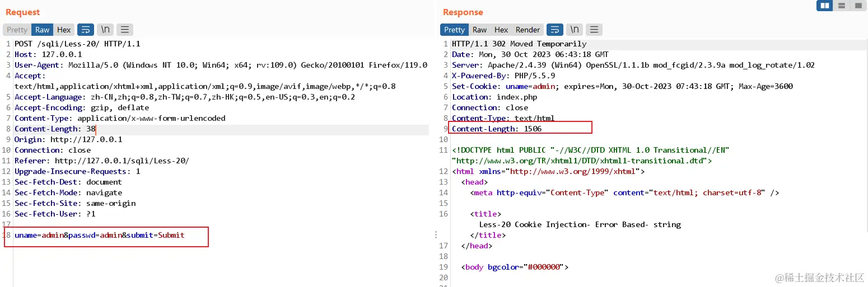Click the Server: Apache/2.4.39 header line
868x287 pixels.
click(x=633, y=65)
